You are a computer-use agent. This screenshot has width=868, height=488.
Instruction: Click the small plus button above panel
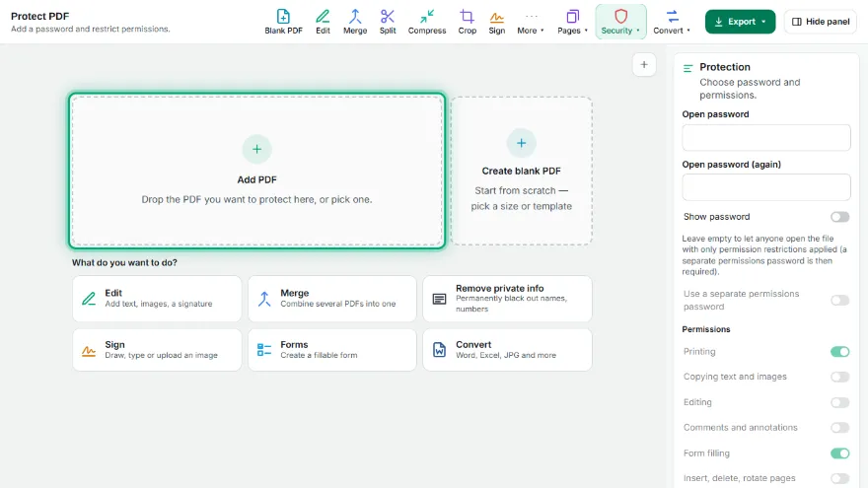[x=644, y=65]
